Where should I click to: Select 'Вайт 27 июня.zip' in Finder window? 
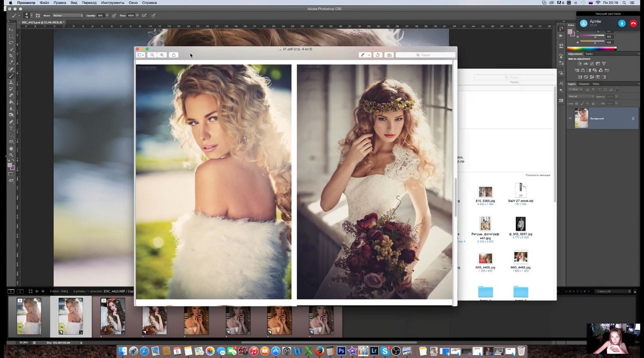521,194
